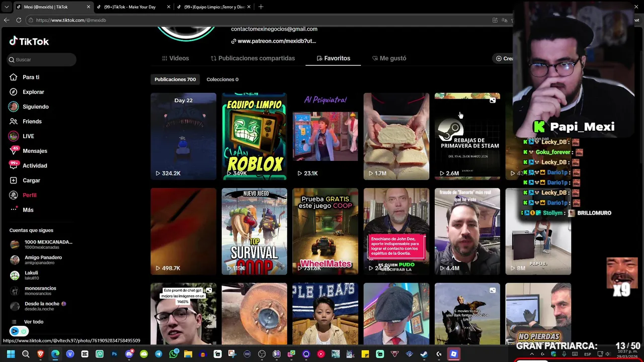Screen dimensions: 644x362
Task: Open the monosrancios account
Action: click(33, 291)
